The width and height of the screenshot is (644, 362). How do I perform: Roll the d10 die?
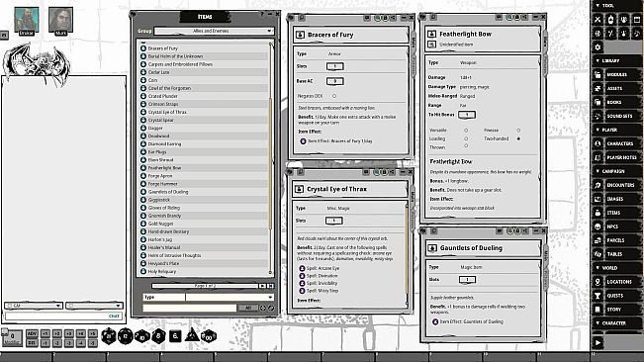click(142, 336)
